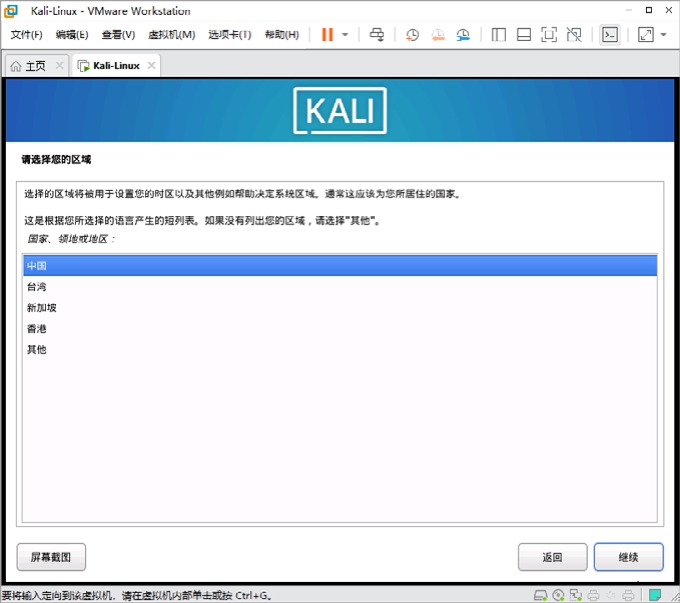Image resolution: width=680 pixels, height=603 pixels.
Task: Open the 虚拟机(M) menu
Action: pyautogui.click(x=172, y=35)
